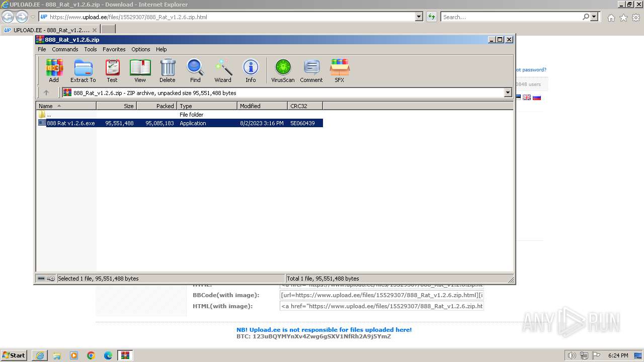
Task: Click the Add archive toolbar icon
Action: coord(54,70)
